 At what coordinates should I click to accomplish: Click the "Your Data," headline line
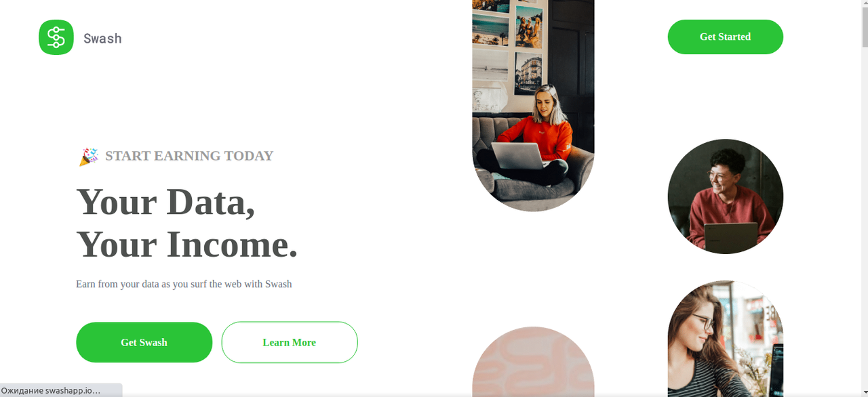click(166, 202)
